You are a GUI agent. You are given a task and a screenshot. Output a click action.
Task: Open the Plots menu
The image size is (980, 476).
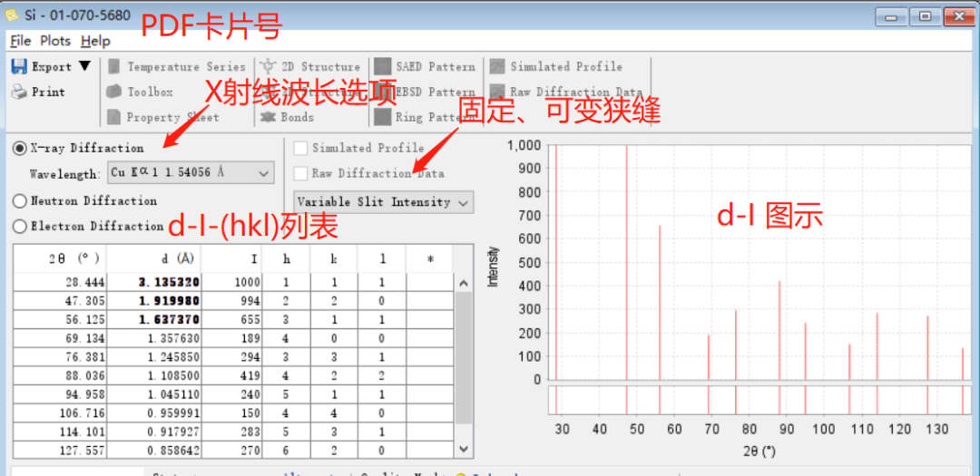point(55,41)
